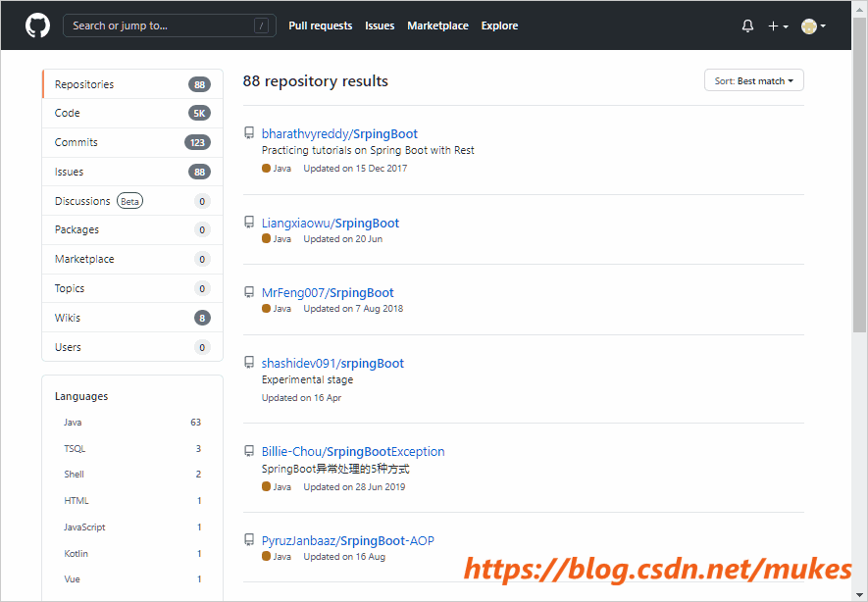
Task: Select the Discussions results filter
Action: tap(132, 201)
